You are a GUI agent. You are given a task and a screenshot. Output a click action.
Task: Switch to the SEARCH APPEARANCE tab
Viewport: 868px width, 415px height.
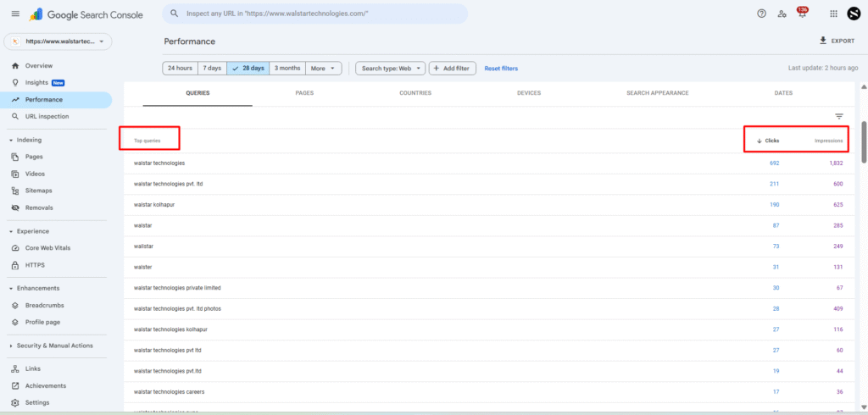[658, 93]
